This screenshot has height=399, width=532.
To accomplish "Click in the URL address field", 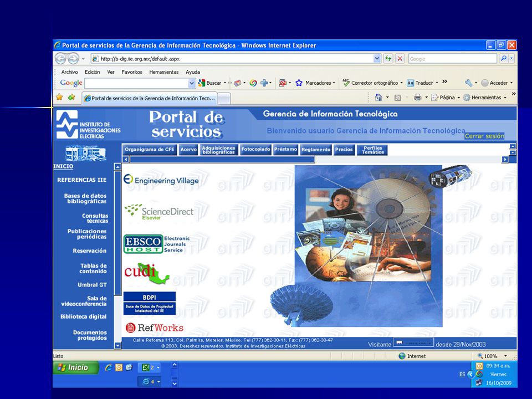I will 232,59.
